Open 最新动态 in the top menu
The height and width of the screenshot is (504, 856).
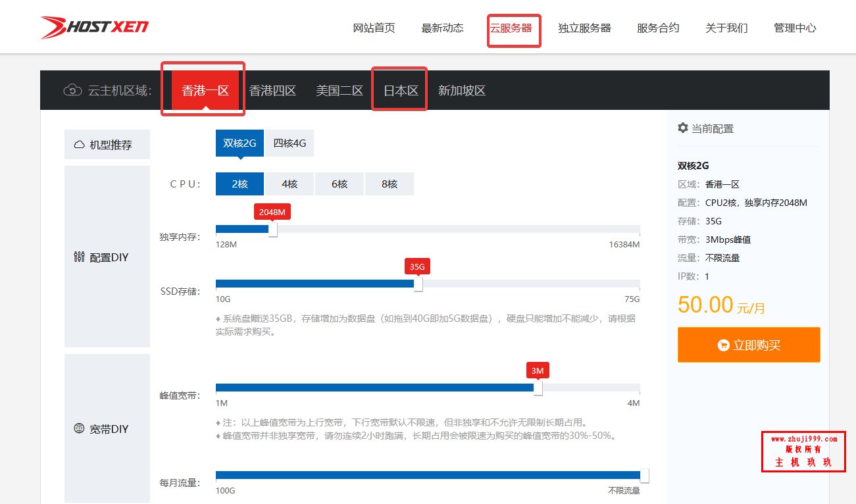443,28
